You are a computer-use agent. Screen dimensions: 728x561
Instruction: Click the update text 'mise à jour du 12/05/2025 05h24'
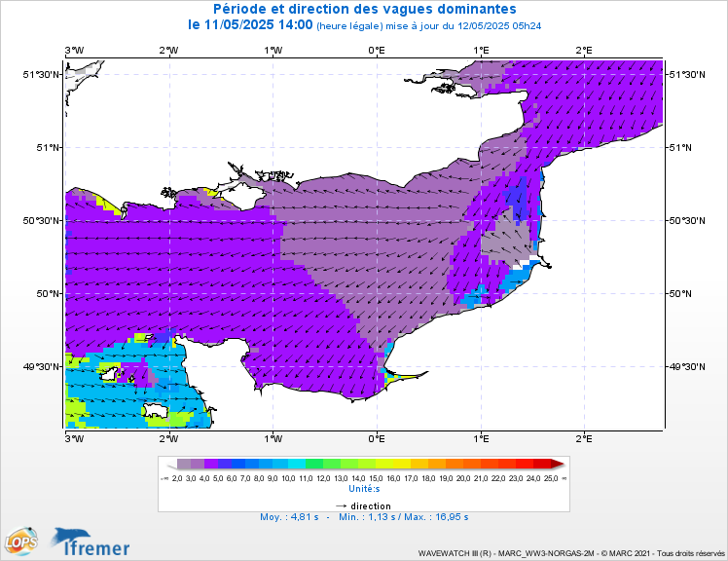tap(463, 26)
